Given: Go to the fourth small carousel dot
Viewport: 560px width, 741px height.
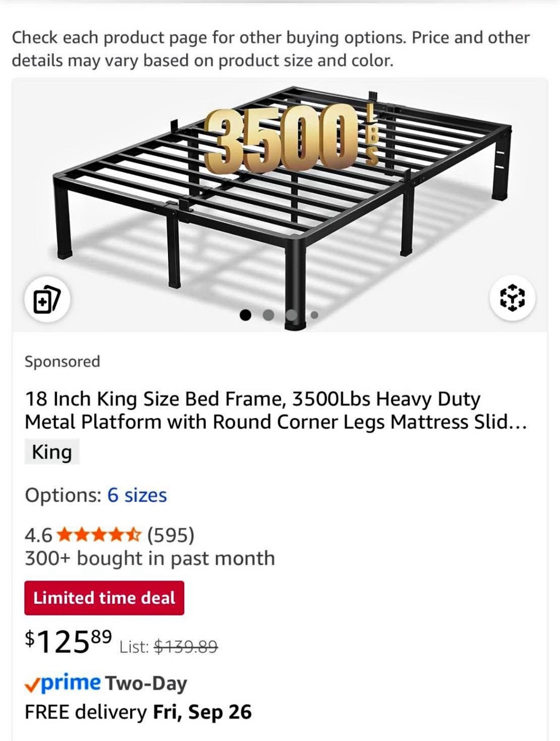Looking at the screenshot, I should (x=314, y=315).
